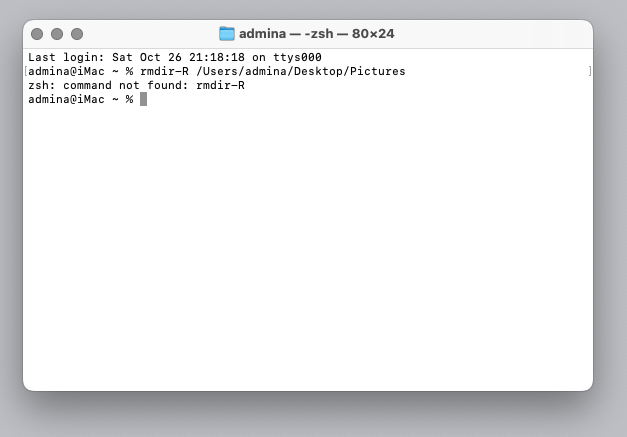Click the blue folder icon in title bar
This screenshot has width=627, height=437.
point(227,34)
